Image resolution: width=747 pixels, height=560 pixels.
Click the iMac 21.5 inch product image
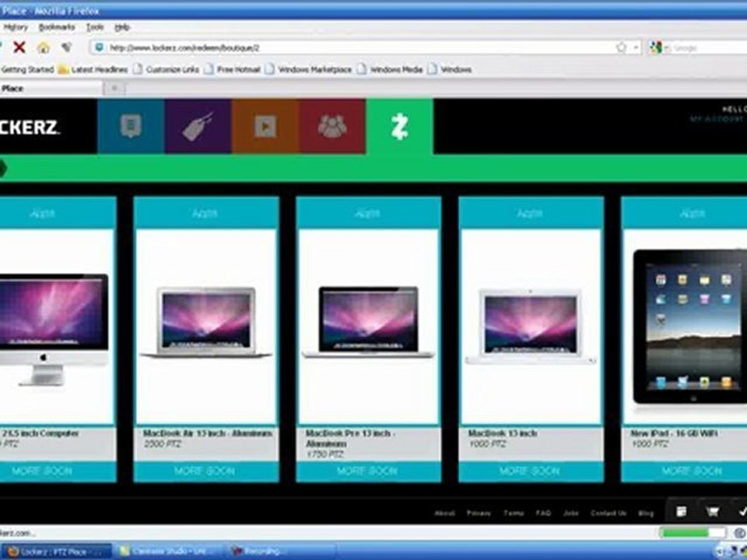coord(54,329)
